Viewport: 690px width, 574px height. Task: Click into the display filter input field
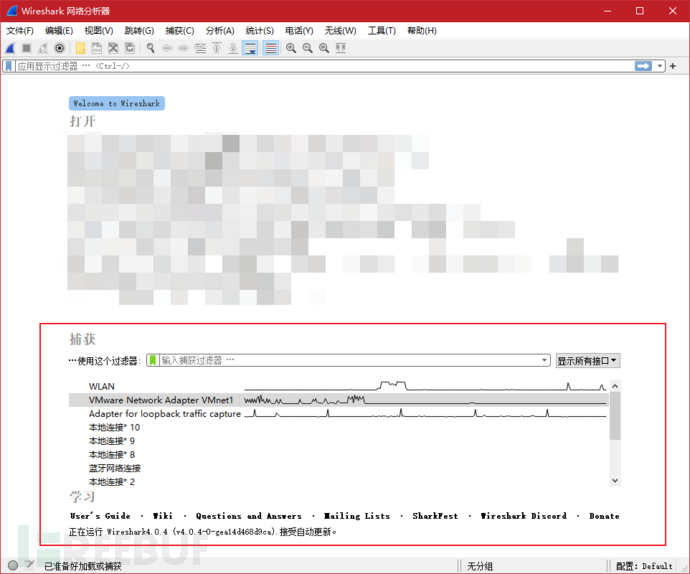pyautogui.click(x=325, y=66)
